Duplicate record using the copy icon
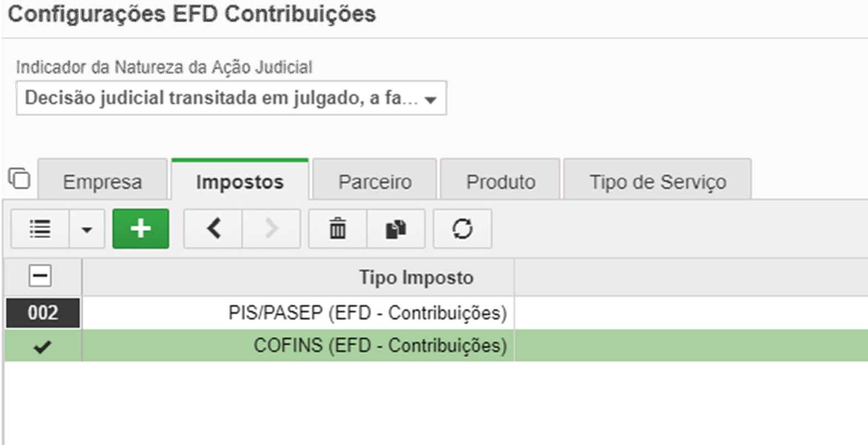This screenshot has width=868, height=445. [x=396, y=229]
